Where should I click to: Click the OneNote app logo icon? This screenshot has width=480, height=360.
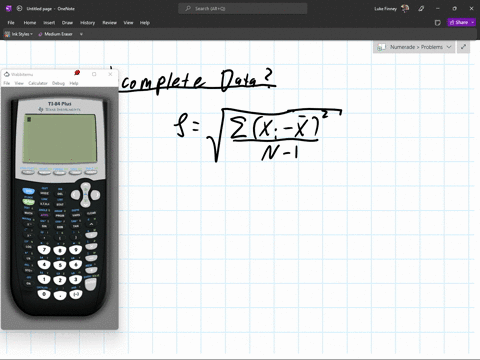point(9,9)
